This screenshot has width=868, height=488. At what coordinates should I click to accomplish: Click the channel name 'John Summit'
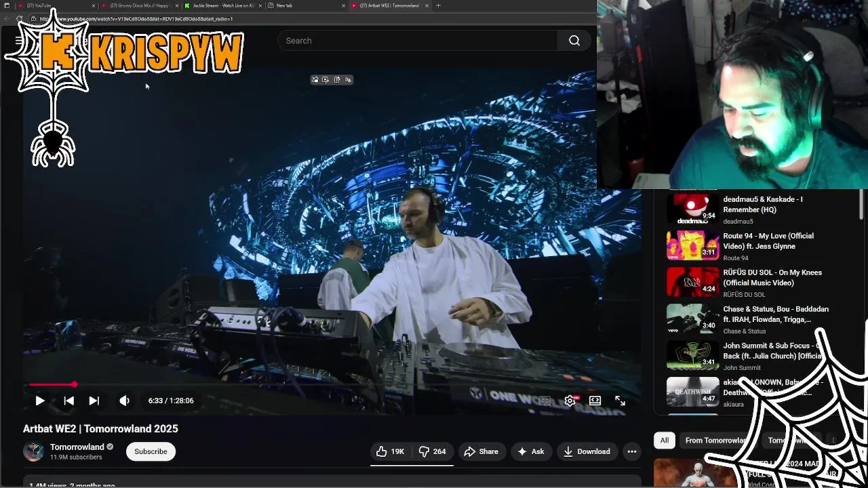coord(742,368)
